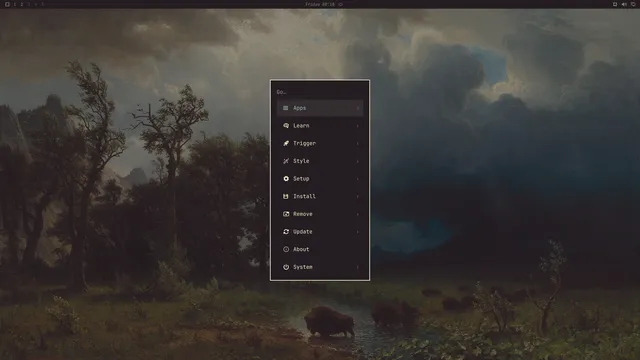
Task: Click the small indicator icon after the clock
Action: [340, 4]
